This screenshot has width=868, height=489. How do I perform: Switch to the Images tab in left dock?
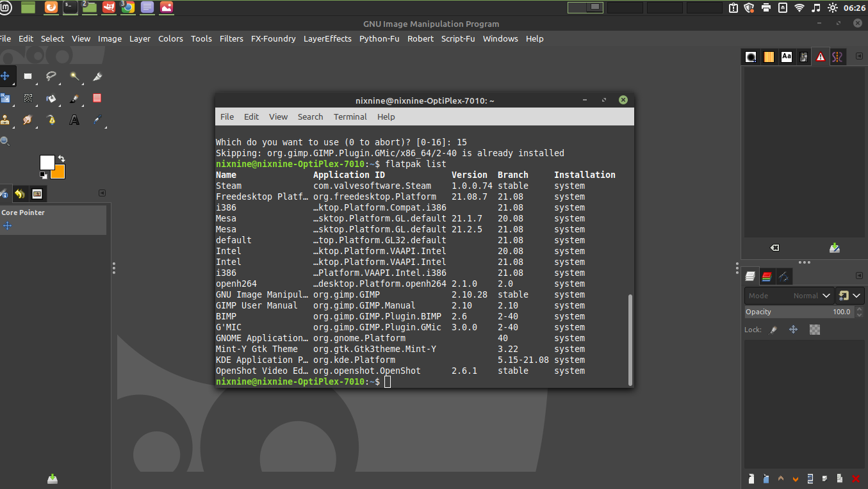[37, 194]
